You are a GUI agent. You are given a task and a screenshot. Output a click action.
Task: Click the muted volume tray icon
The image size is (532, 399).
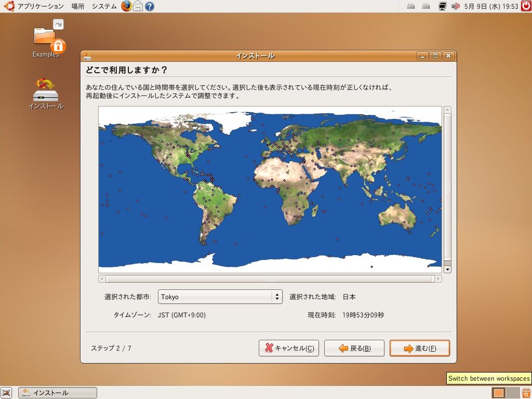coord(456,6)
